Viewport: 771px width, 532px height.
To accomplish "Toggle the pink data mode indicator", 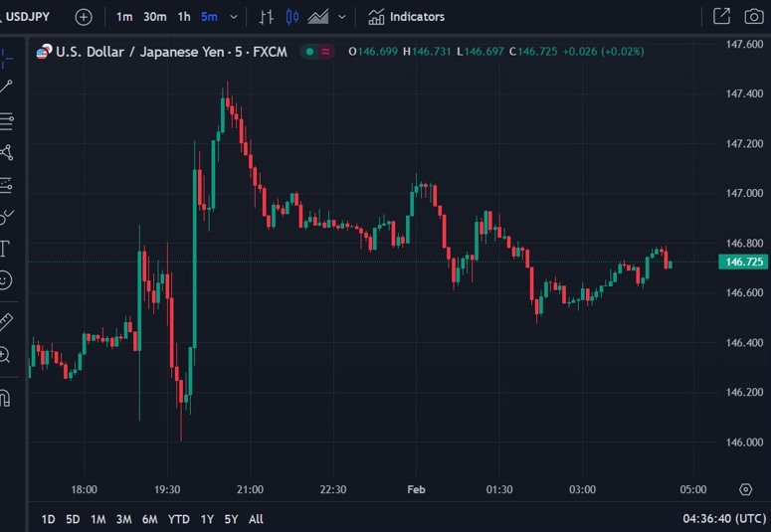I will tap(325, 52).
